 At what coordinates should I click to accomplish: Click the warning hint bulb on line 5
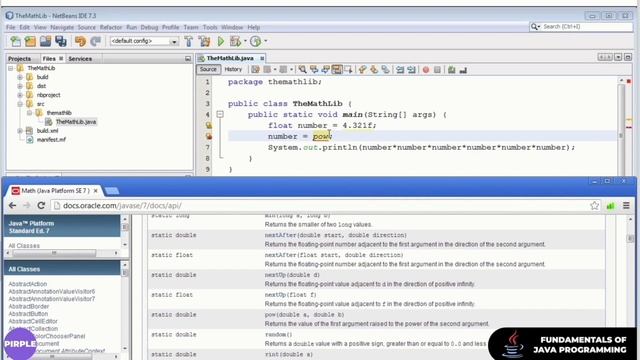209,125
